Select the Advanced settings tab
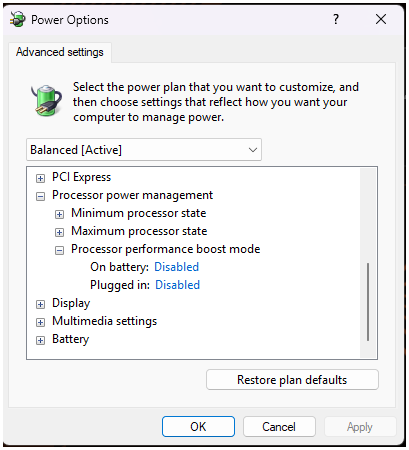Screen dimensions: 409x450 click(60, 52)
